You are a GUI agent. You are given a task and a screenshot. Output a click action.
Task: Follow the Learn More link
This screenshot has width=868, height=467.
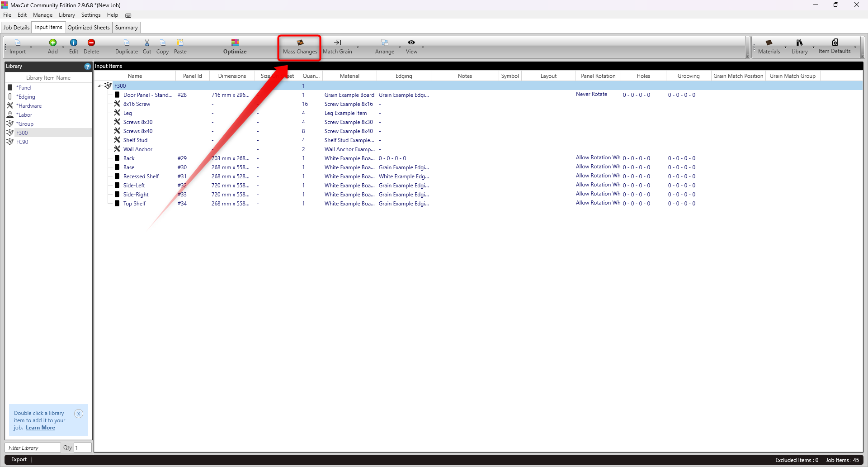(x=40, y=428)
